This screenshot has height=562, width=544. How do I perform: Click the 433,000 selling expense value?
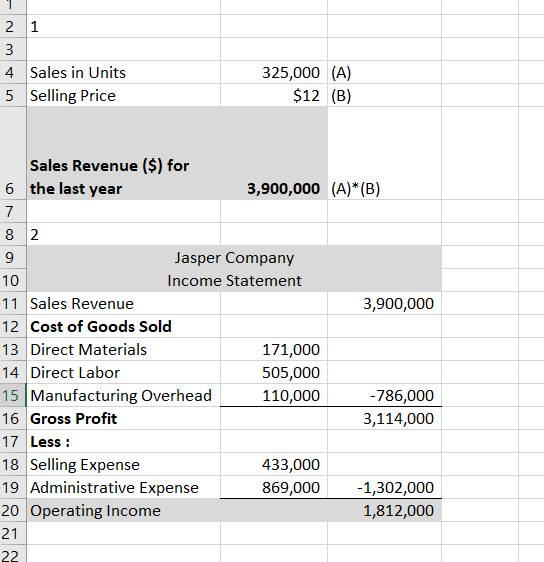(274, 464)
